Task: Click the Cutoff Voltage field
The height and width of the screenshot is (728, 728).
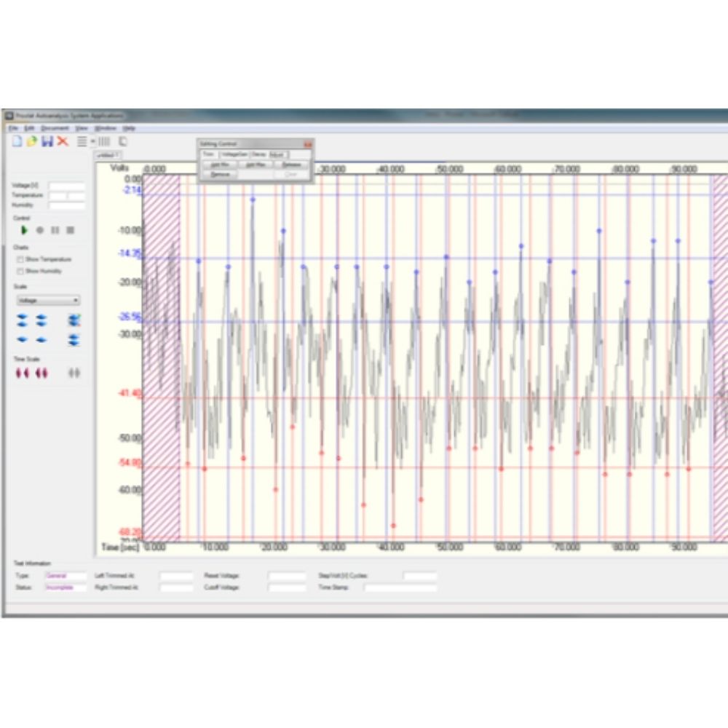Action: [287, 587]
